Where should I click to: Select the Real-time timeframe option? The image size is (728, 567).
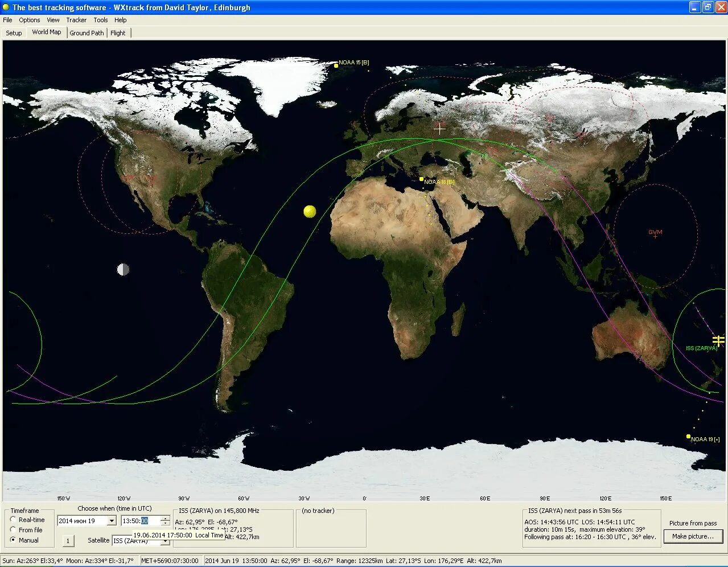click(13, 519)
